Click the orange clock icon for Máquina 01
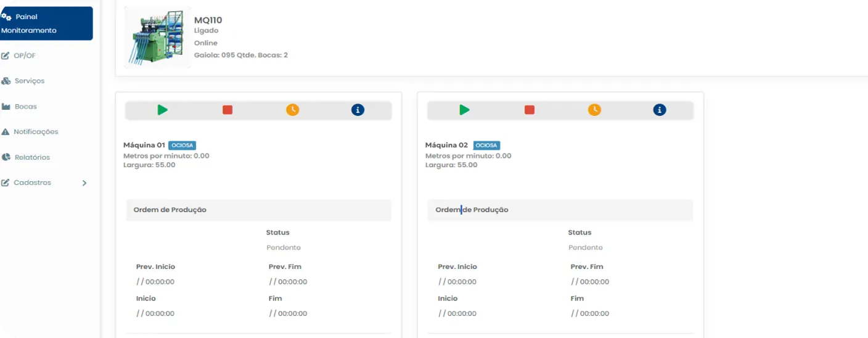 tap(292, 110)
